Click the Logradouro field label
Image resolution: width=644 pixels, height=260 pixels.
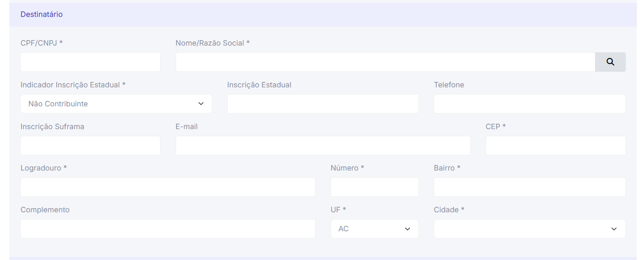click(x=43, y=168)
